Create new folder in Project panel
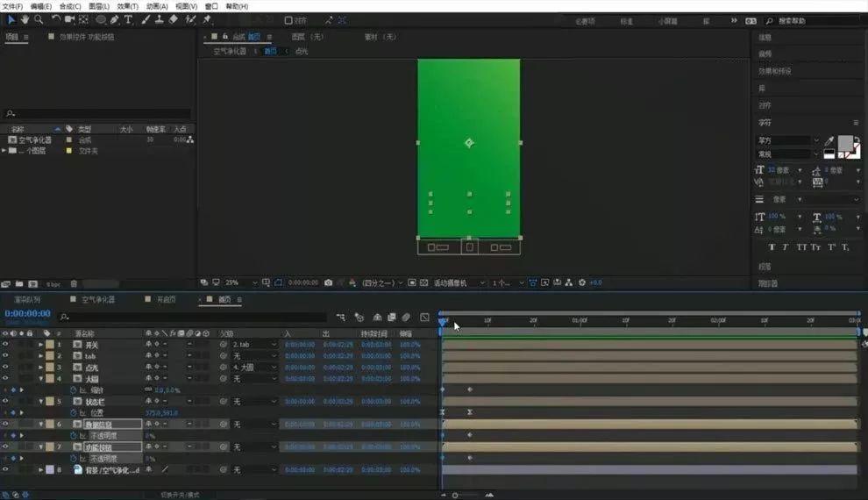The image size is (868, 500). point(19,284)
